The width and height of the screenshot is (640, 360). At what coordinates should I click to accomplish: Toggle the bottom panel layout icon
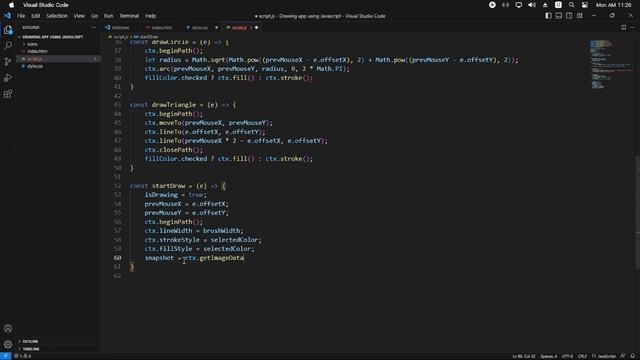point(559,16)
